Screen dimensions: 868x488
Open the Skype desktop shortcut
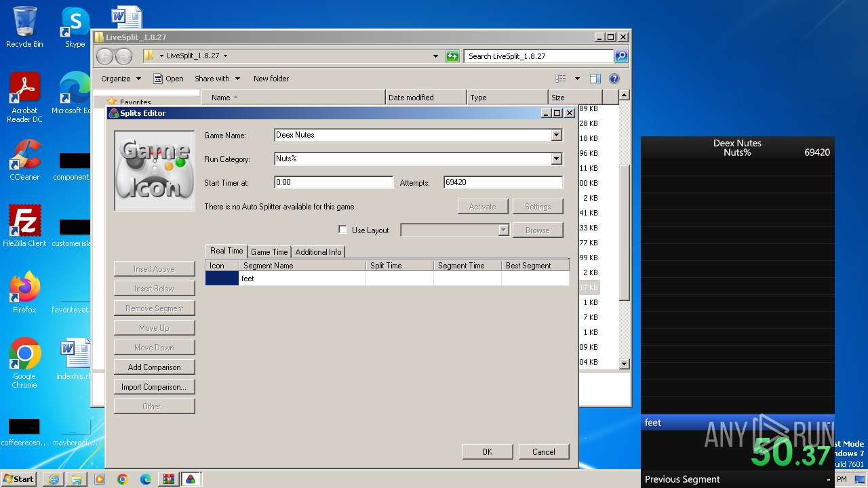coord(75,27)
